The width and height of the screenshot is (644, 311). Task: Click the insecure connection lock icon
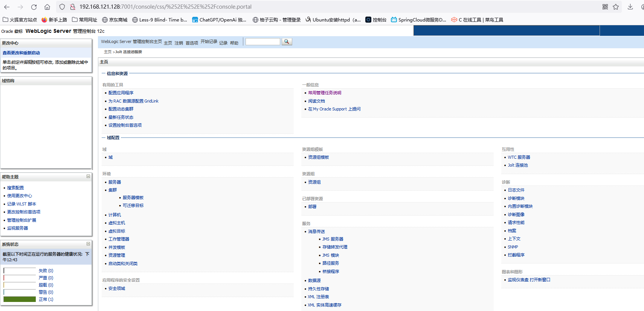[73, 7]
